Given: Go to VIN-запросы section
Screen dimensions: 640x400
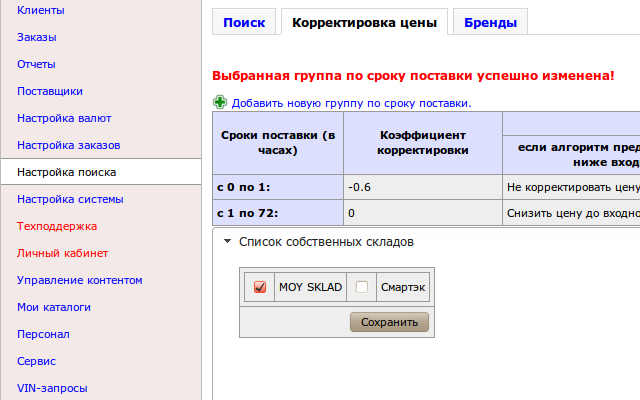Looking at the screenshot, I should 52,388.
